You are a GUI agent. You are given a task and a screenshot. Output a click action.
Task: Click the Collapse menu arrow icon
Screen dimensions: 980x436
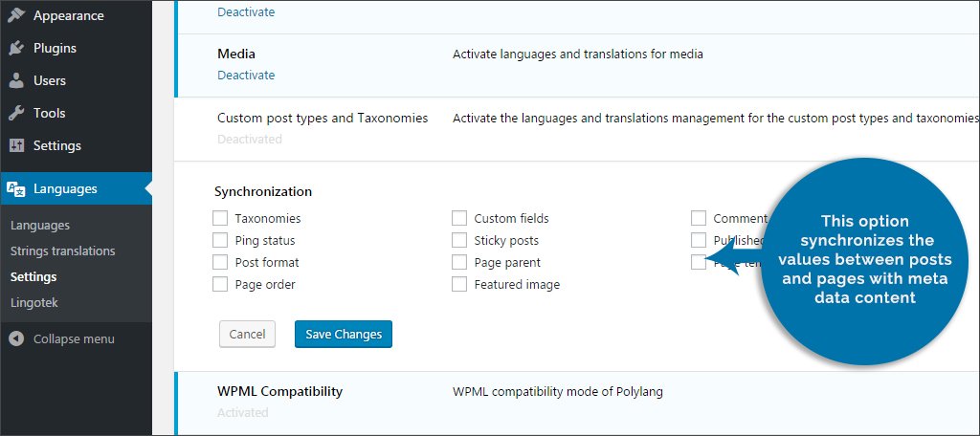coord(17,339)
